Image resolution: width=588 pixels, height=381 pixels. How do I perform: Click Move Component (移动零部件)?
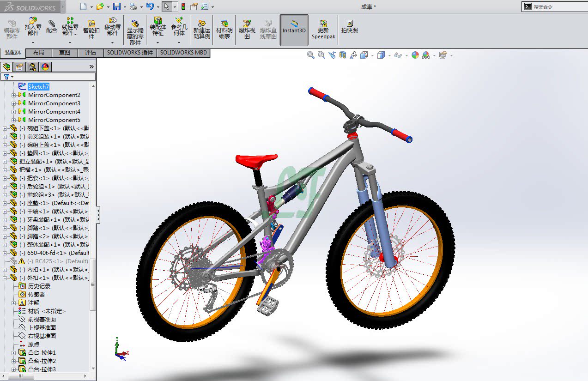[x=113, y=26]
